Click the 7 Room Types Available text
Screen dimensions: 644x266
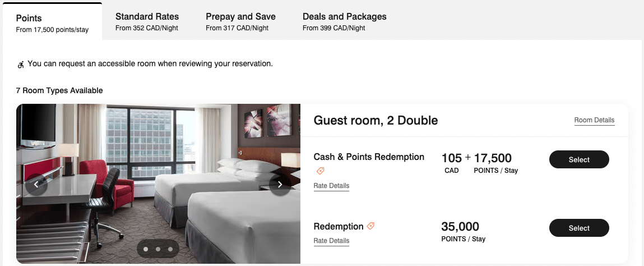59,90
